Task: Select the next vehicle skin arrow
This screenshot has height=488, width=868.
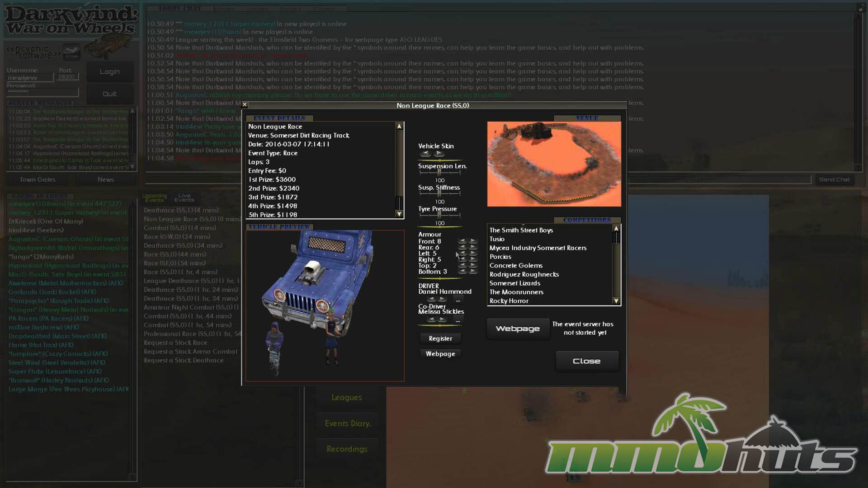Action: (439, 154)
